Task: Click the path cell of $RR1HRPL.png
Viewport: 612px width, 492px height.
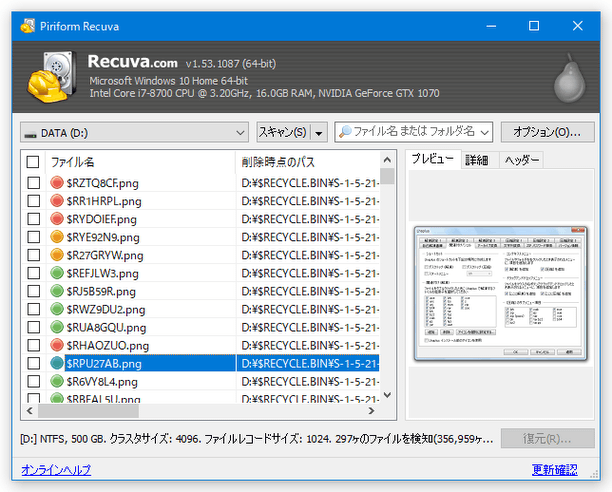Action: (x=308, y=201)
